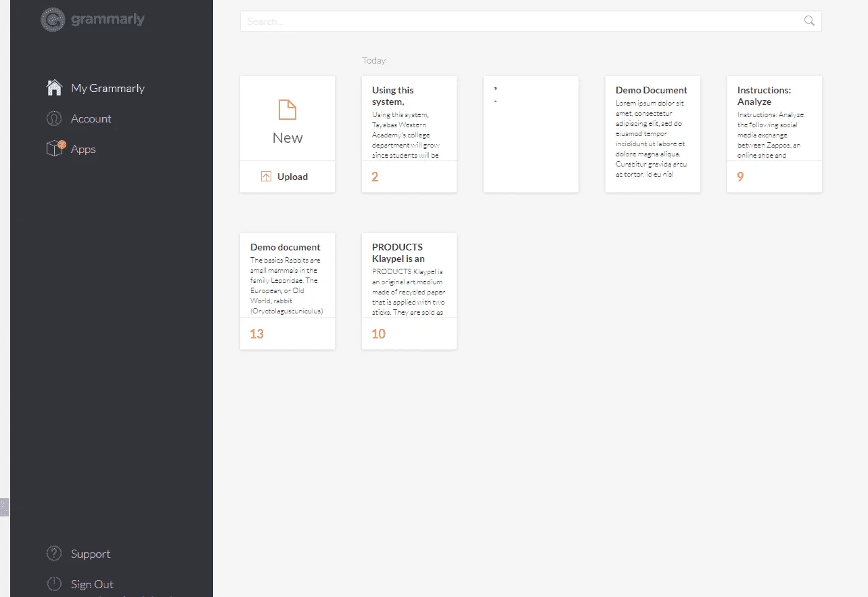Open the document card containing only an asterisk

coord(531,134)
